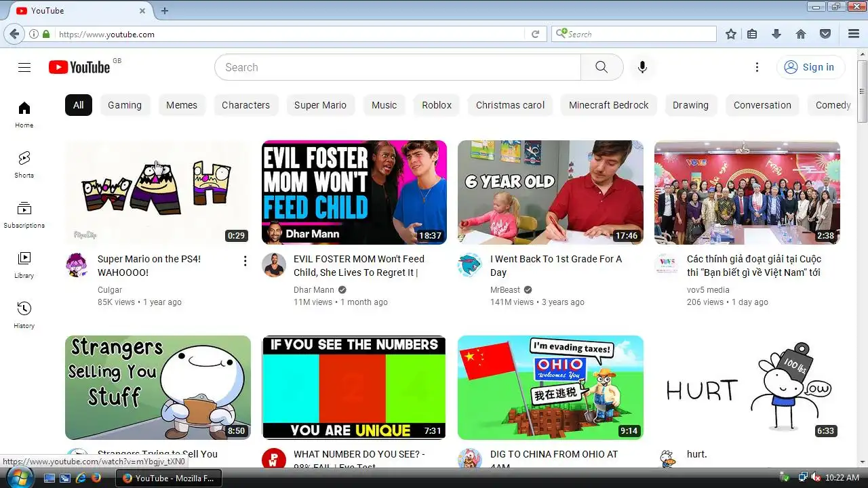868x488 pixels.
Task: Select the Characters filter chip
Action: tap(245, 105)
